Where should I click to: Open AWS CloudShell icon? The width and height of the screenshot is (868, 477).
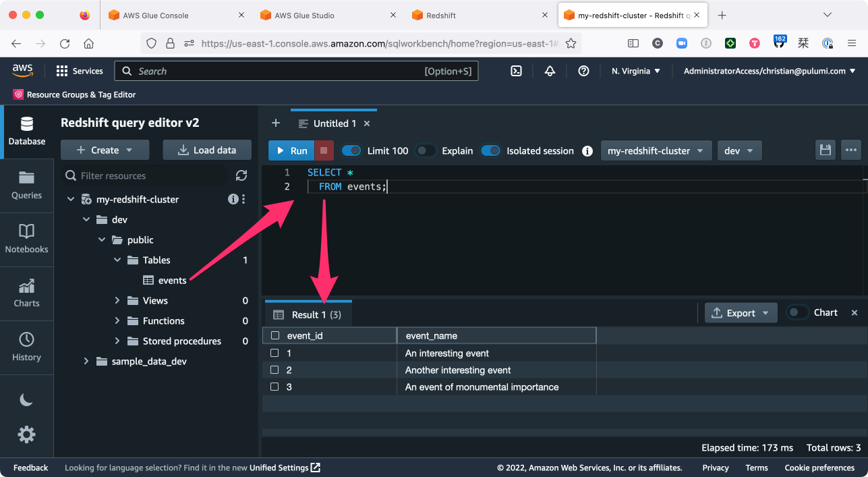pos(516,71)
